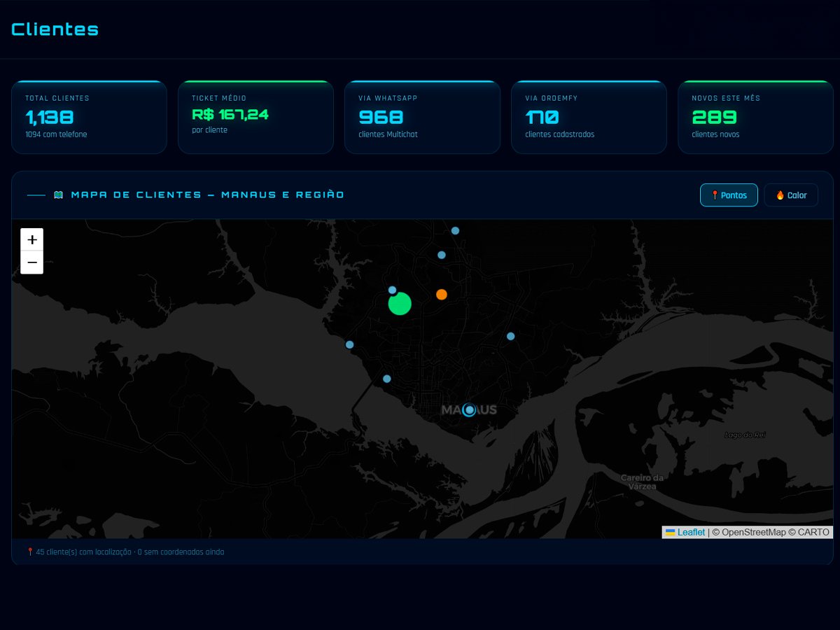840x630 pixels.
Task: Open the Ticket Médio stat card
Action: (x=255, y=117)
